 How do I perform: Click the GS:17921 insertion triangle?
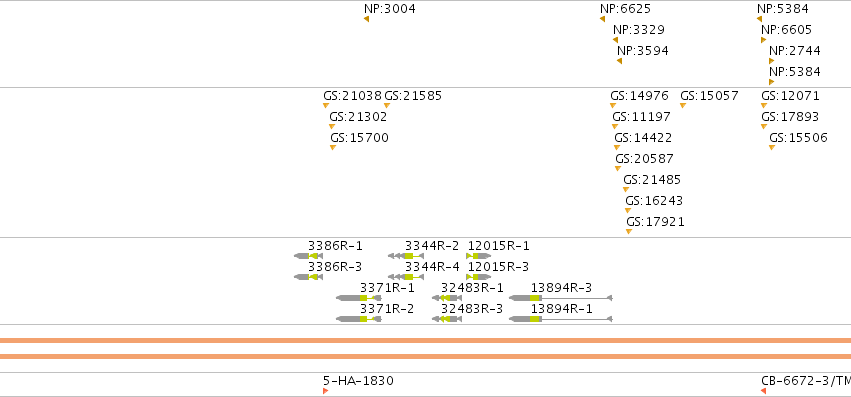pyautogui.click(x=629, y=232)
